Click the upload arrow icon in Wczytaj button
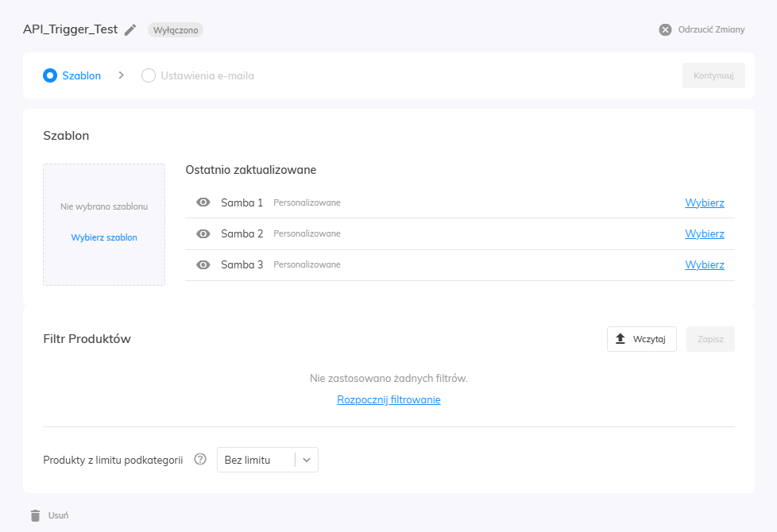The height and width of the screenshot is (532, 777). point(620,339)
